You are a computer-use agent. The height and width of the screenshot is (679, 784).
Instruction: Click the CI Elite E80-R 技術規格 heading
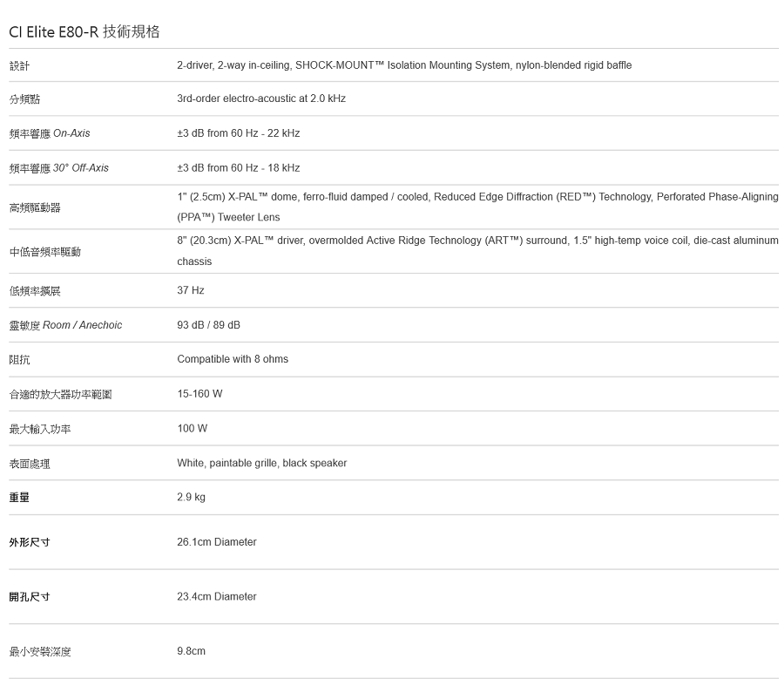(x=84, y=32)
